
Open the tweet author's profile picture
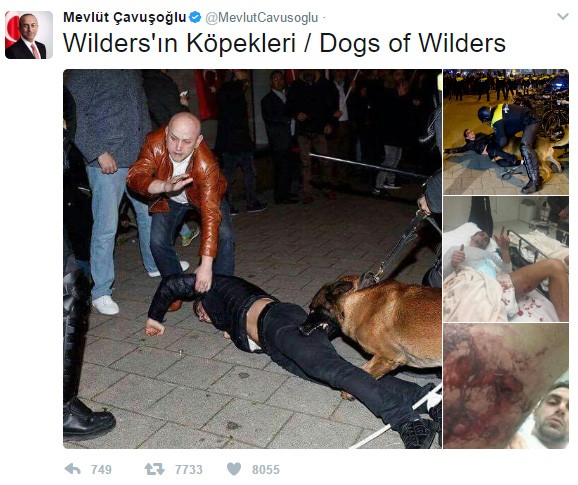(29, 35)
